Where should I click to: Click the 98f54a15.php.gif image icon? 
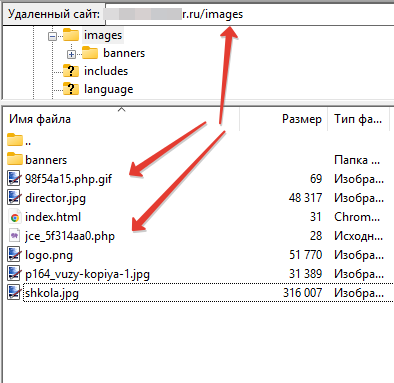14,178
